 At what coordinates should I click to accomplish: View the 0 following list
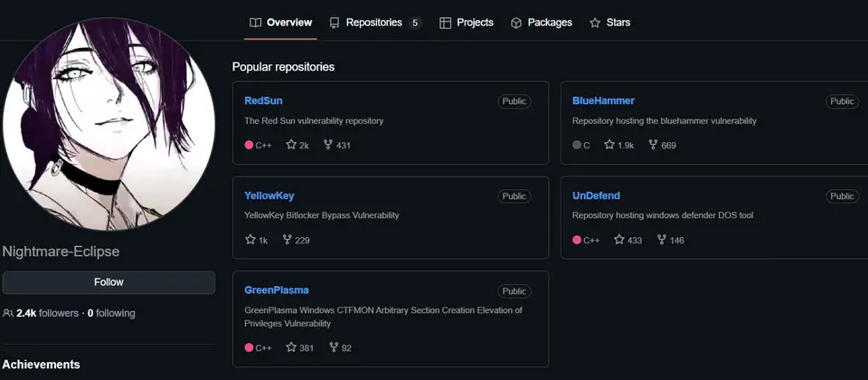tap(111, 314)
